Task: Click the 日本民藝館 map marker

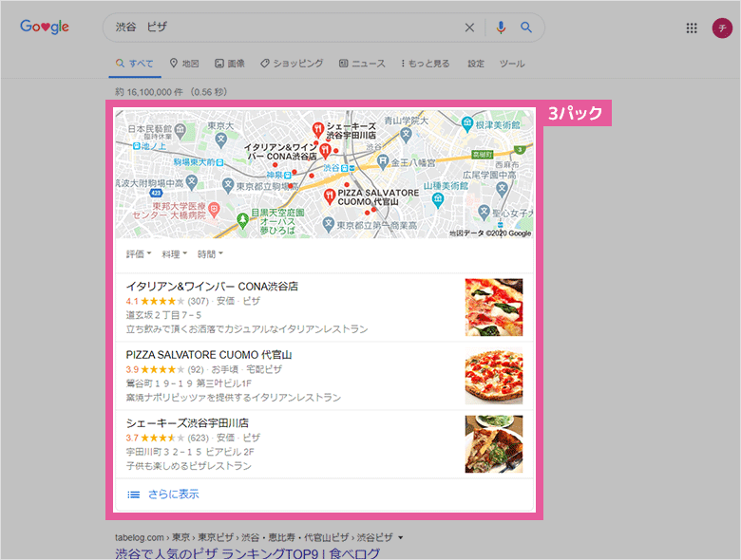Action: pyautogui.click(x=180, y=129)
